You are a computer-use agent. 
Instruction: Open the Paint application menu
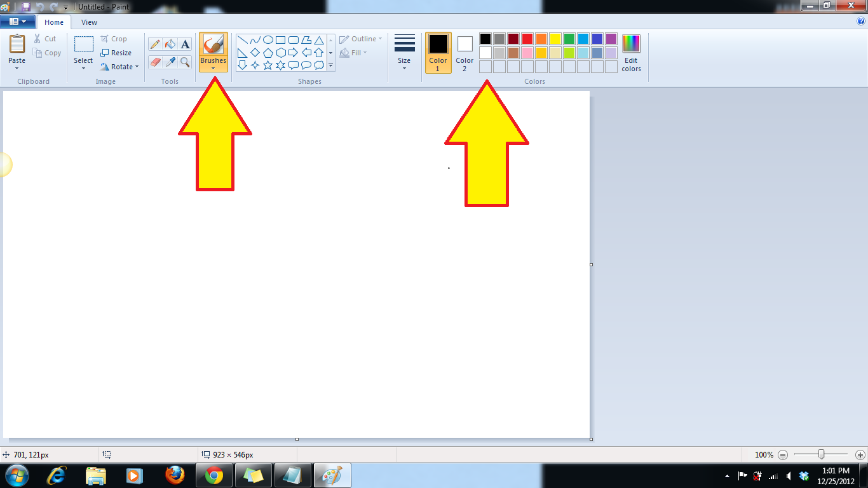[18, 21]
